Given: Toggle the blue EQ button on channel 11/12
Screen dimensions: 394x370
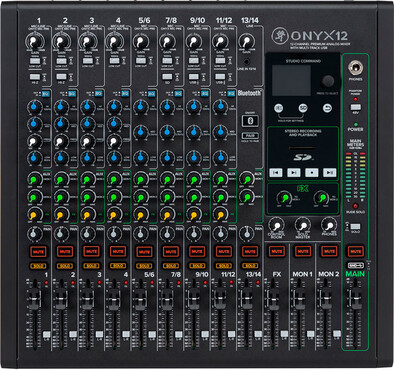Looking at the screenshot, I should point(231,94).
